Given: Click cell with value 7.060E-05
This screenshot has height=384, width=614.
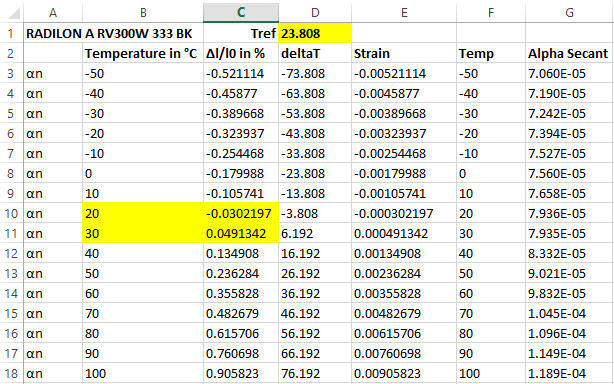Looking at the screenshot, I should pos(570,73).
